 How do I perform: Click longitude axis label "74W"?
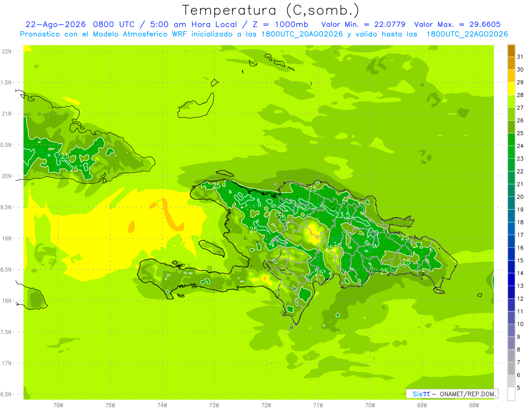[x=162, y=405]
